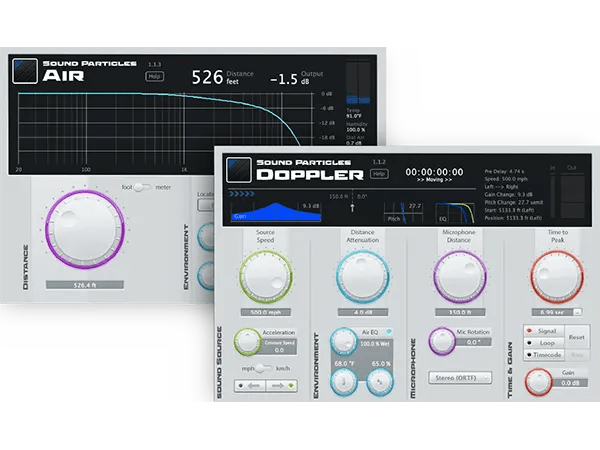The image size is (600, 450).
Task: Click the 'Pre Delay: 4.74 s' info line
Action: 504,171
